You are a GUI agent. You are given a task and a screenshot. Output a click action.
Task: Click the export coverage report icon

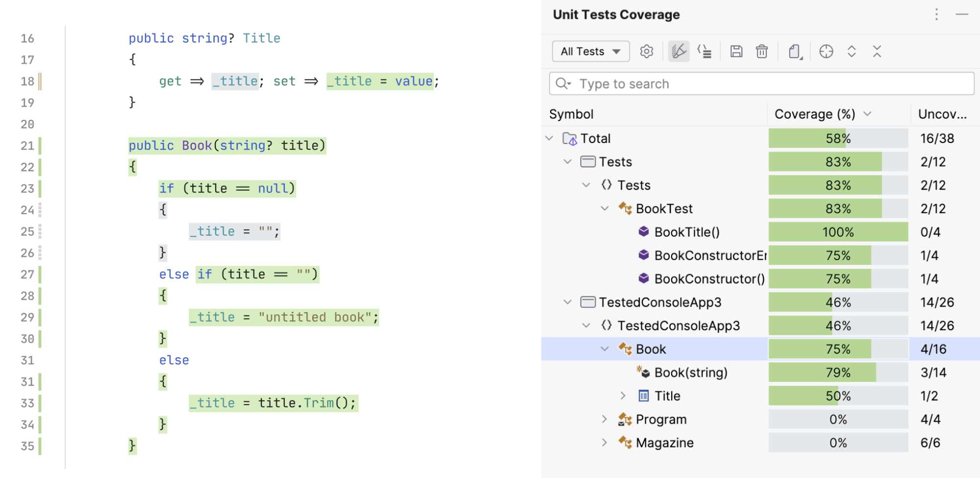(x=795, y=51)
